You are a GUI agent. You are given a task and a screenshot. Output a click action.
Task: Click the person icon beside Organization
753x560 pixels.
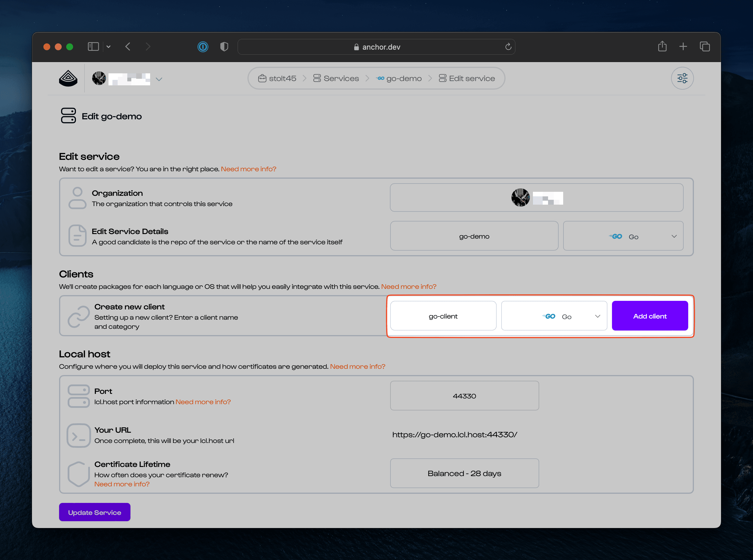pyautogui.click(x=77, y=198)
